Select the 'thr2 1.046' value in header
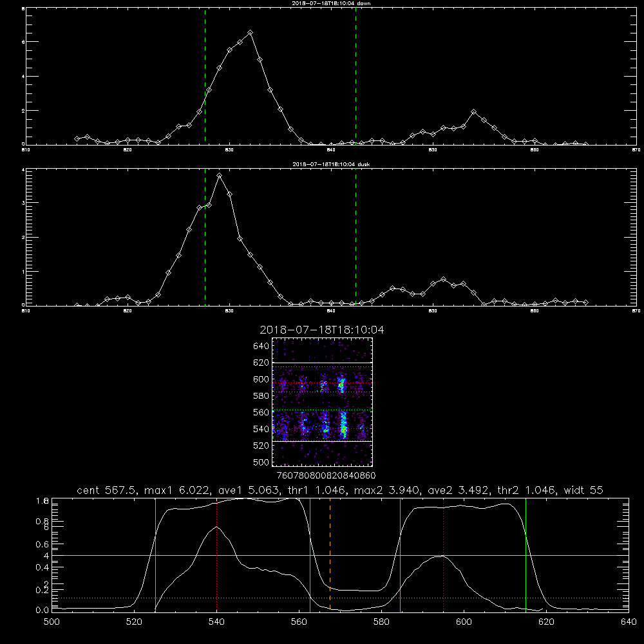This screenshot has width=644, height=644. point(527,490)
